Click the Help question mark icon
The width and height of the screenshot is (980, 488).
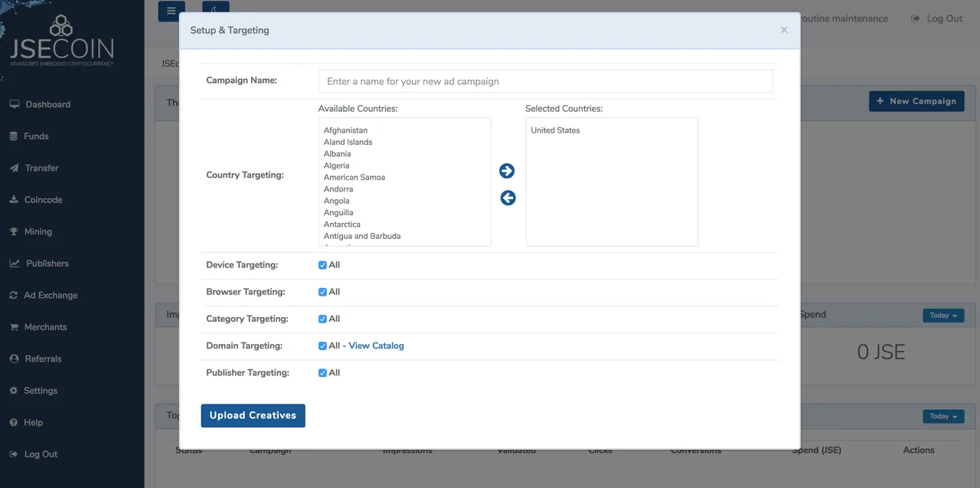pos(14,422)
